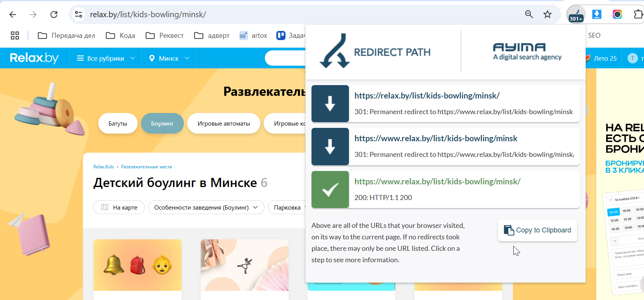Image resolution: width=644 pixels, height=300 pixels.
Task: Open the SEO bookmark
Action: pos(594,35)
